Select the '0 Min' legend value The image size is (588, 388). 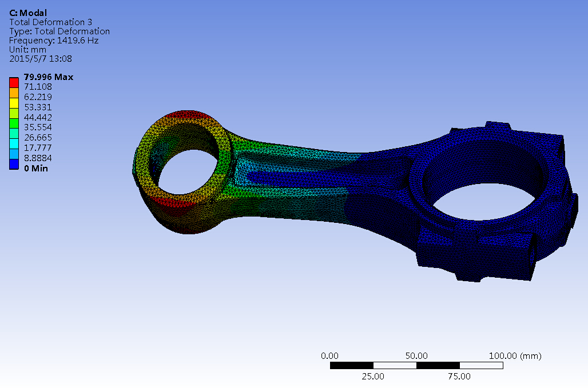pos(36,168)
